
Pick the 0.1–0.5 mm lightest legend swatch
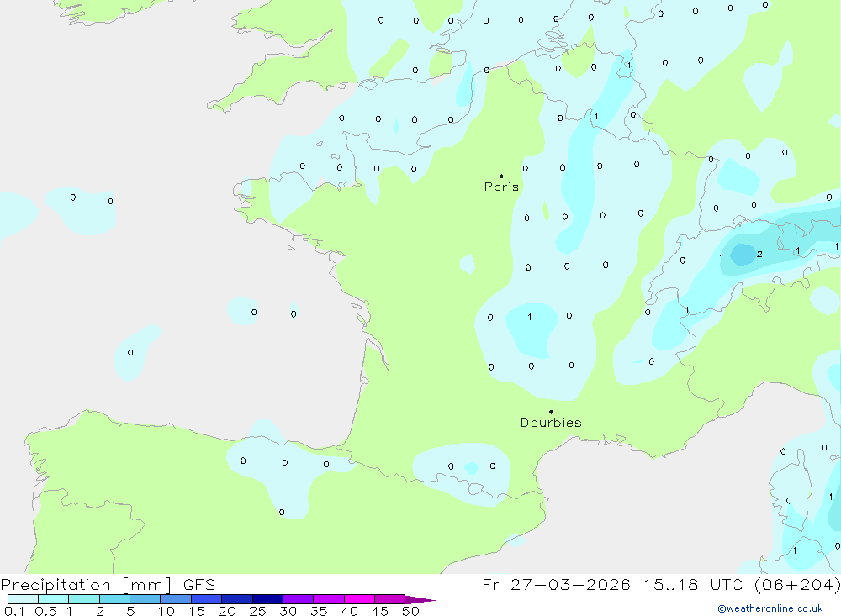[23, 599]
